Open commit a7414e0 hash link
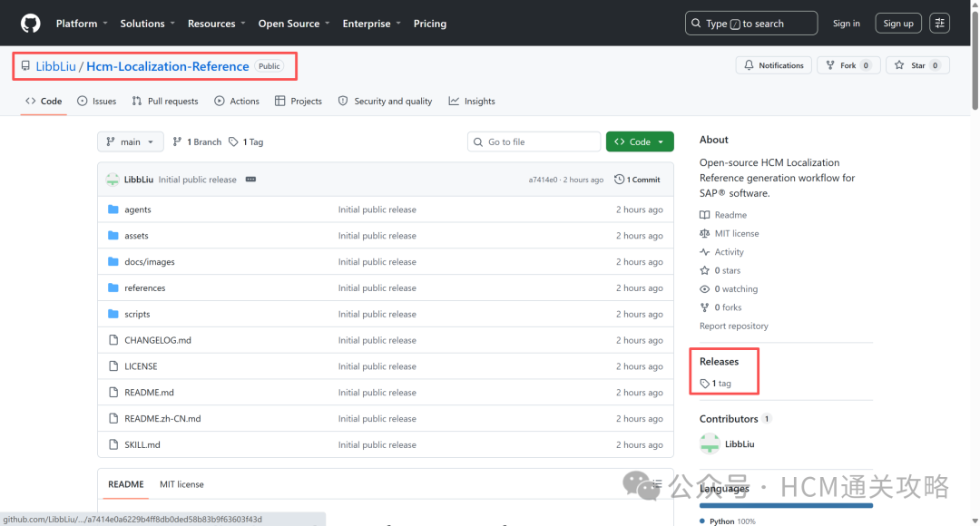The height and width of the screenshot is (526, 980). pyautogui.click(x=543, y=180)
